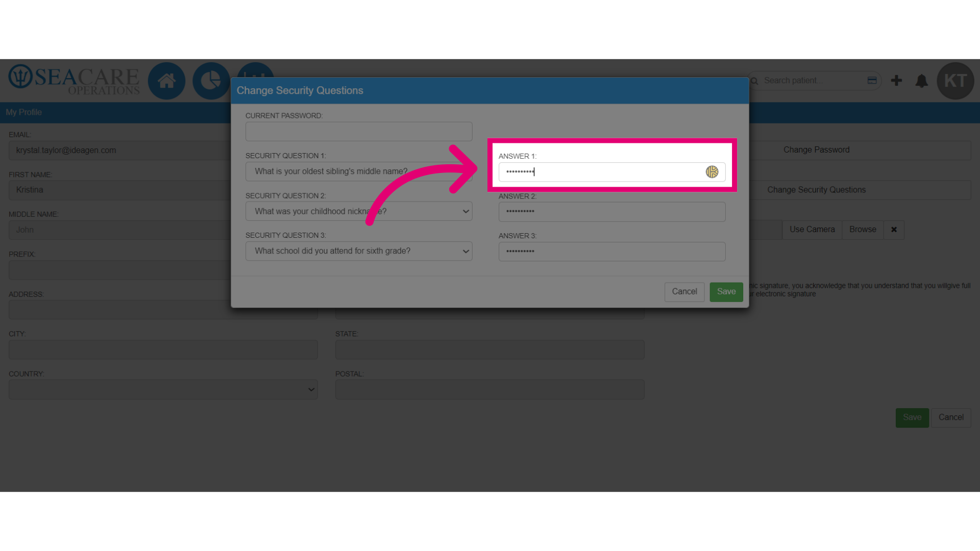
Task: Cancel the security questions dialog
Action: coord(684,292)
